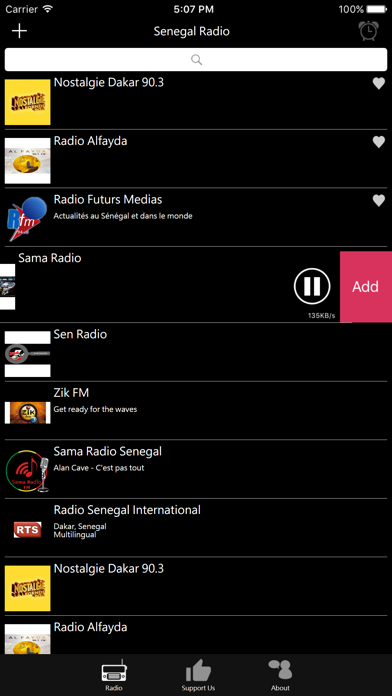Tap the battery indicator in status bar
The height and width of the screenshot is (696, 392).
pyautogui.click(x=376, y=9)
